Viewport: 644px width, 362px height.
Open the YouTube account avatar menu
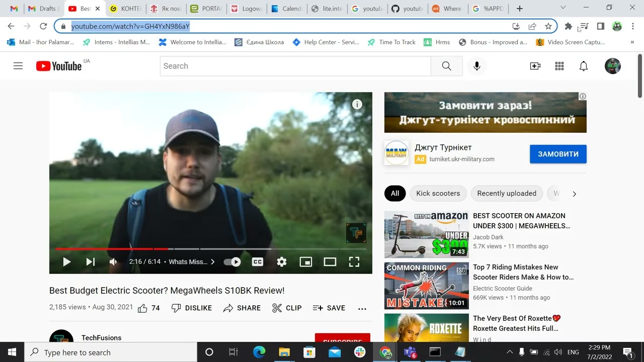click(x=613, y=66)
